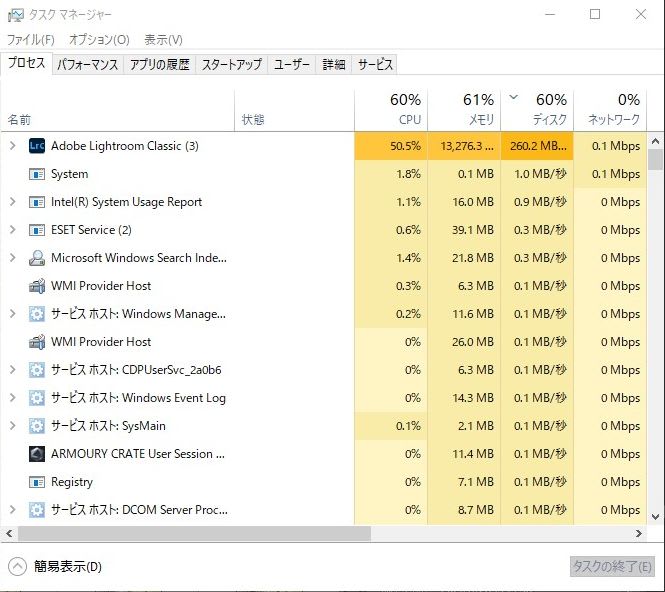Sort by the 名前 column header
The image size is (665, 592).
(117, 110)
